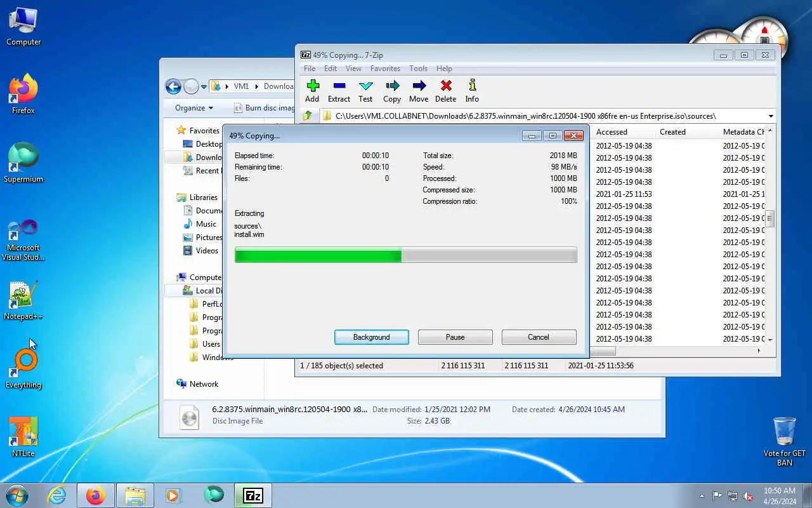Click the 7-Zip vertical scrollbar thumb
812x508 pixels.
coord(771,219)
